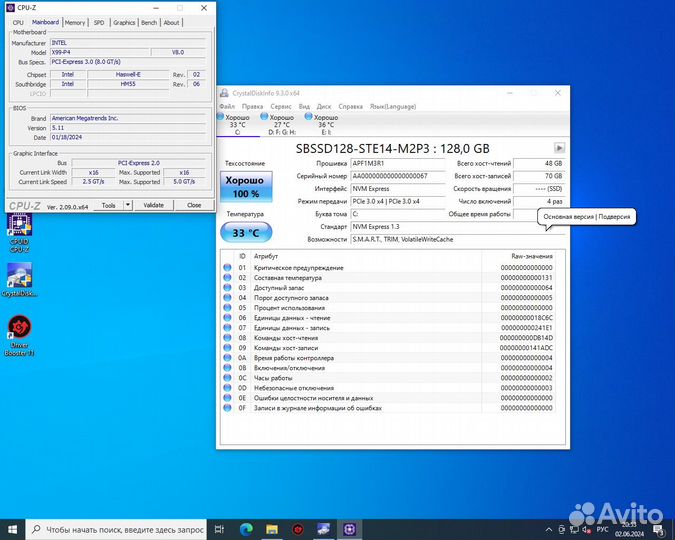This screenshot has width=675, height=540.
Task: Open the Справка menu in CrystalDiskInfo
Action: pos(350,106)
